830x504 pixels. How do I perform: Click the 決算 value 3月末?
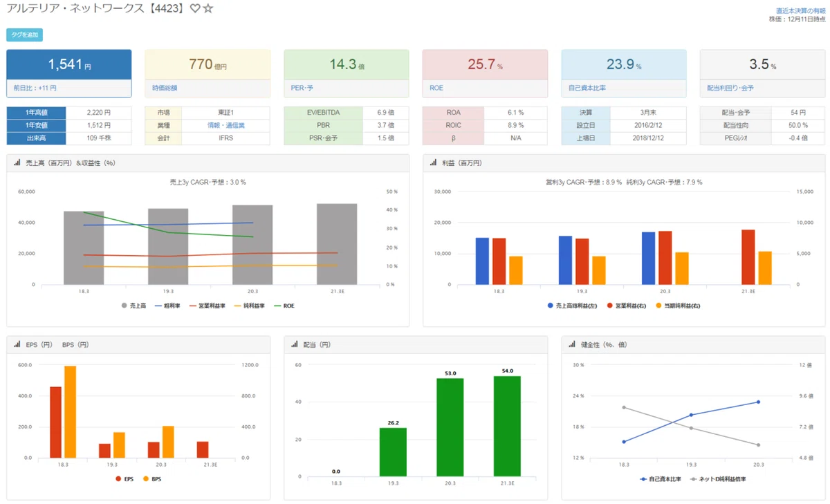click(649, 113)
